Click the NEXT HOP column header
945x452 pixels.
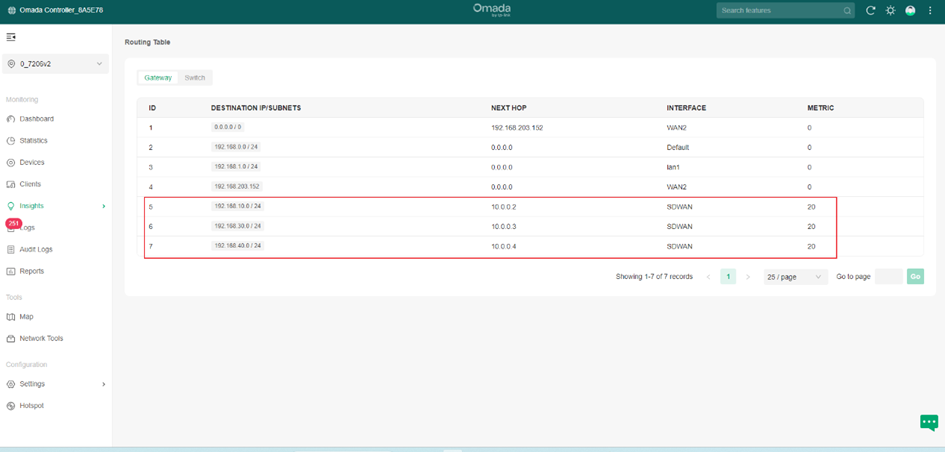pyautogui.click(x=508, y=108)
